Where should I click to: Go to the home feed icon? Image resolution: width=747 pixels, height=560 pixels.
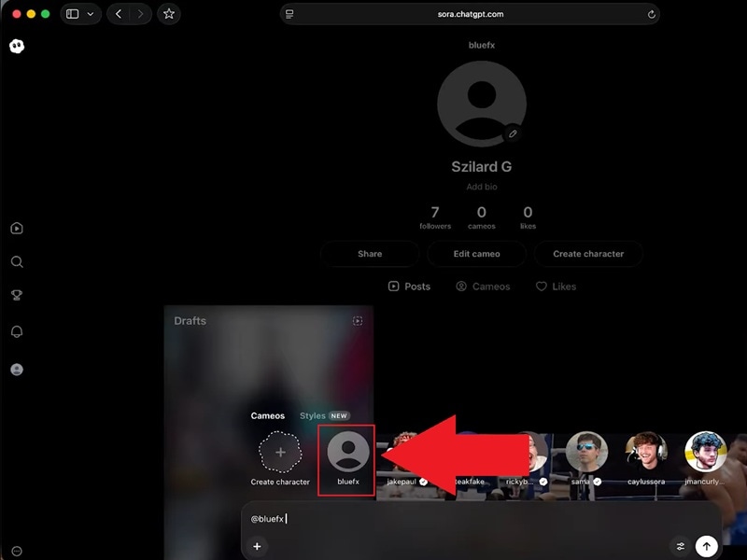pyautogui.click(x=17, y=227)
